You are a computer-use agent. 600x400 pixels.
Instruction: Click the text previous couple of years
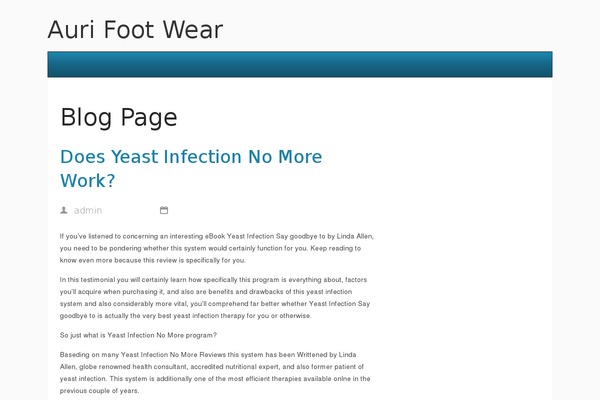click(x=99, y=391)
